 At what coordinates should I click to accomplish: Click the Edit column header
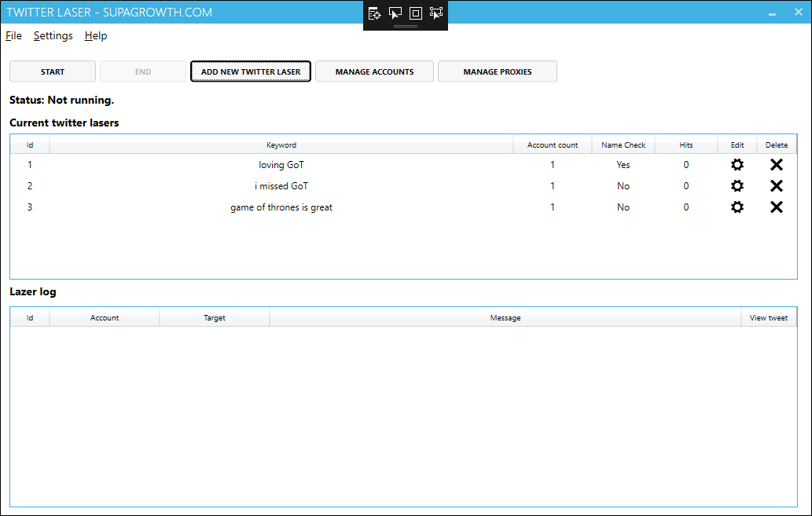coord(737,145)
